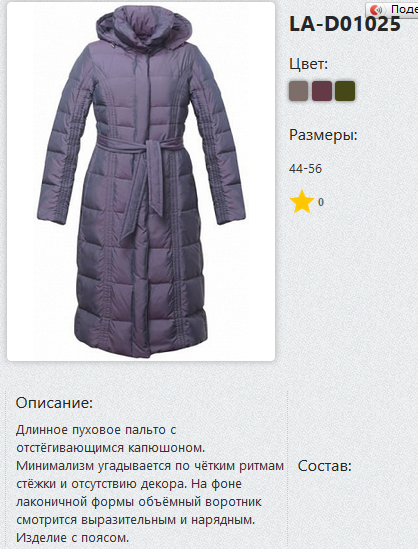Click the 'Цвет:' label

tap(308, 64)
